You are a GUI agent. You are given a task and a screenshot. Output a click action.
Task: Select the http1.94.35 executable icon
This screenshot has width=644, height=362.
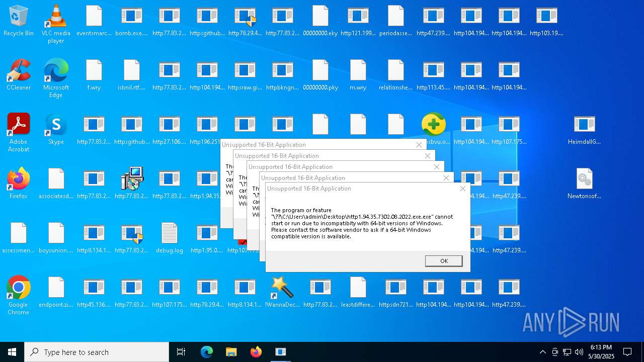[207, 184]
